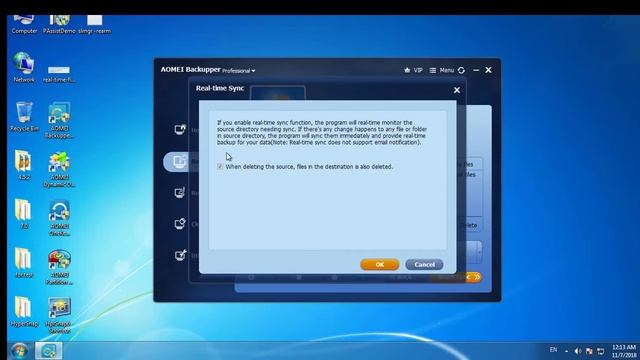This screenshot has width=640, height=360.
Task: Open the 4.5.2 folder on desktop
Action: [23, 165]
